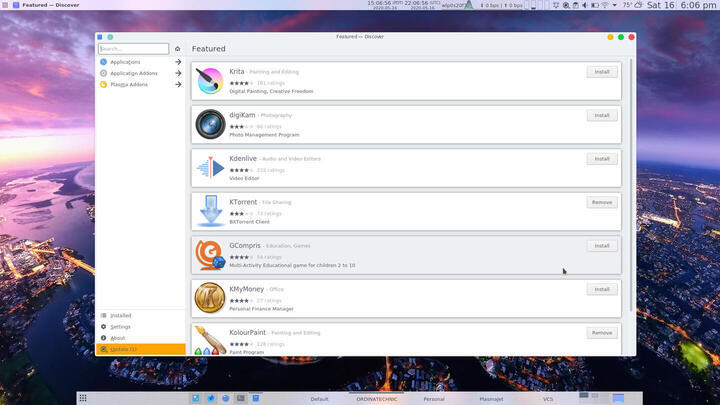Viewport: 720px width, 405px height.
Task: Switch to the ORDINATECHNIC activity
Action: tap(377, 399)
